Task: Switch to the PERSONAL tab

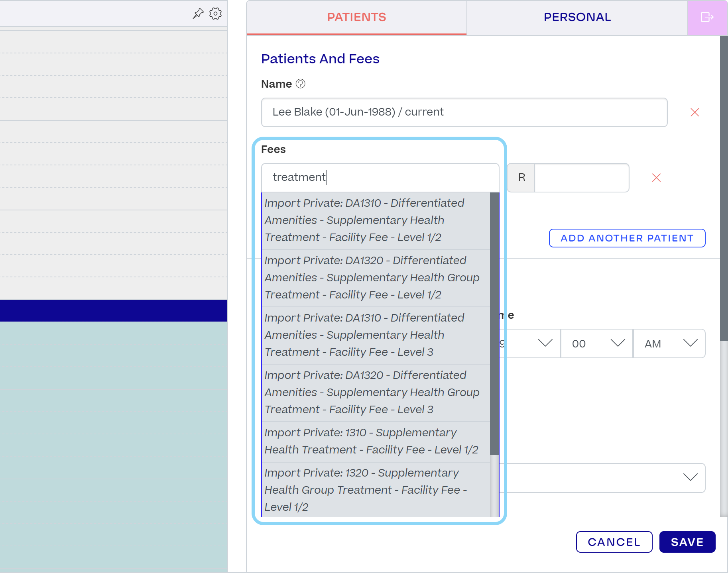Action: point(577,18)
